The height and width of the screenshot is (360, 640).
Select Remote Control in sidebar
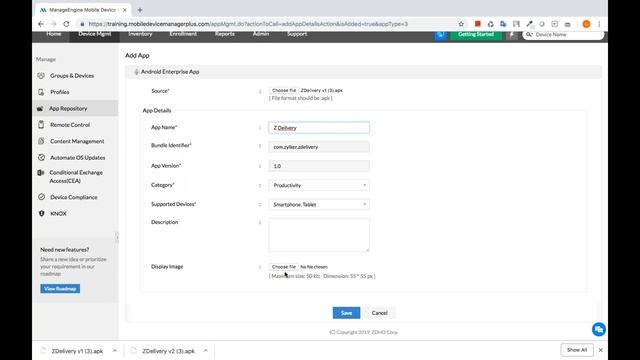[x=70, y=124]
